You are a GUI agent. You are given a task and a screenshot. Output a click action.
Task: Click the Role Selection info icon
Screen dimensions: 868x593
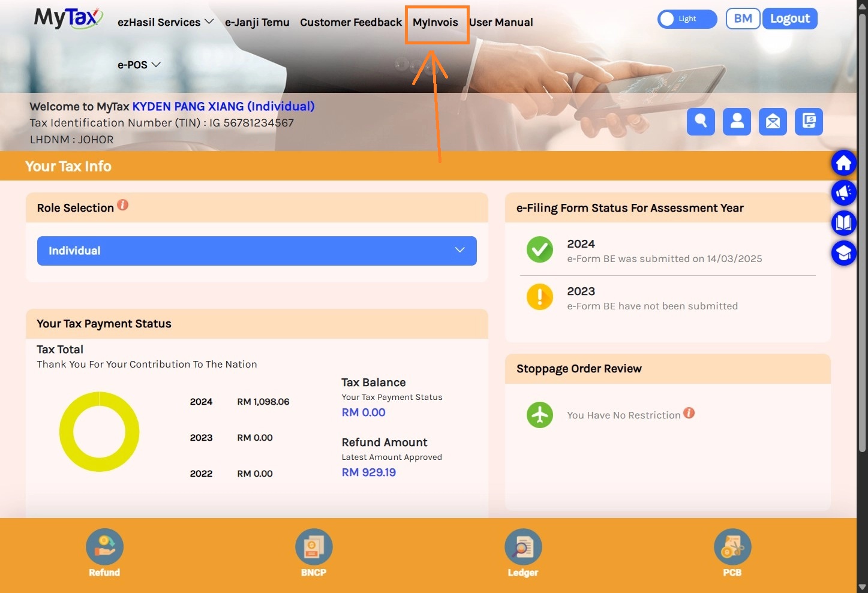click(123, 205)
